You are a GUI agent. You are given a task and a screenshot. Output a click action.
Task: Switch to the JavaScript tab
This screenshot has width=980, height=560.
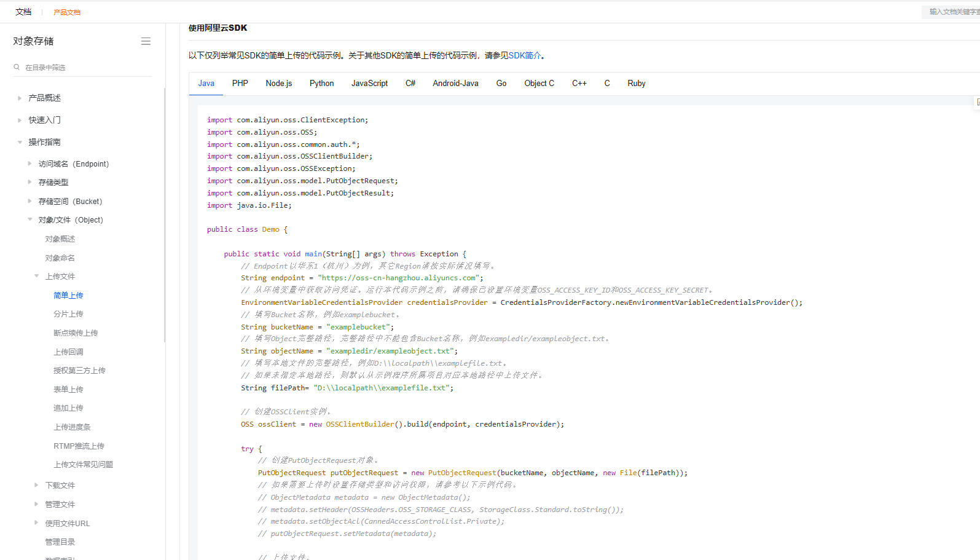click(369, 84)
